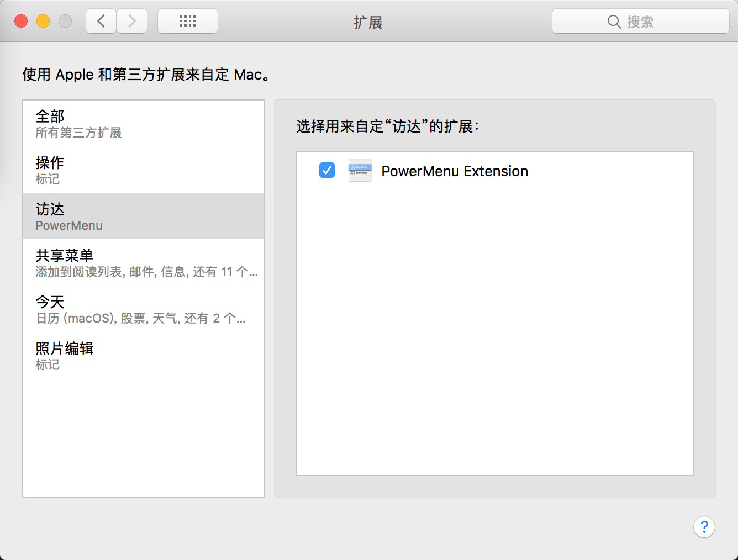Select the 共享菜单 category in sidebar
The width and height of the screenshot is (738, 560).
pos(144,262)
